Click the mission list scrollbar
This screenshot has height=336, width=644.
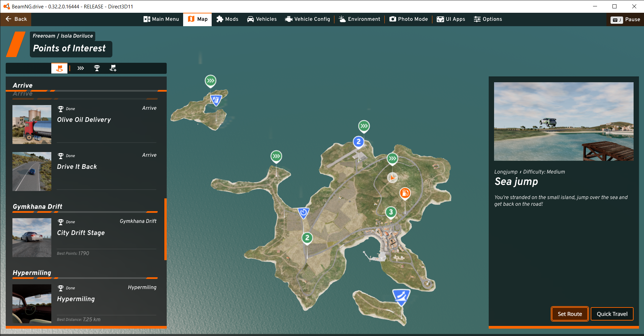165,229
